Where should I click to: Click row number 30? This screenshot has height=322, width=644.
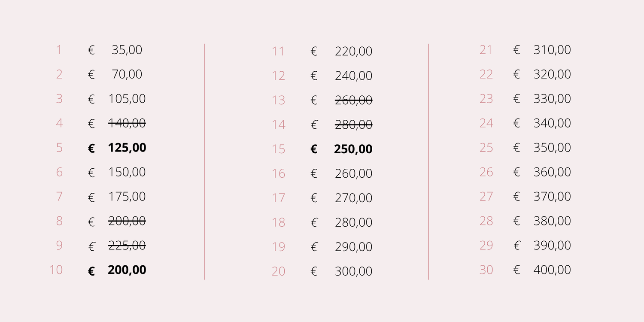[x=486, y=270]
